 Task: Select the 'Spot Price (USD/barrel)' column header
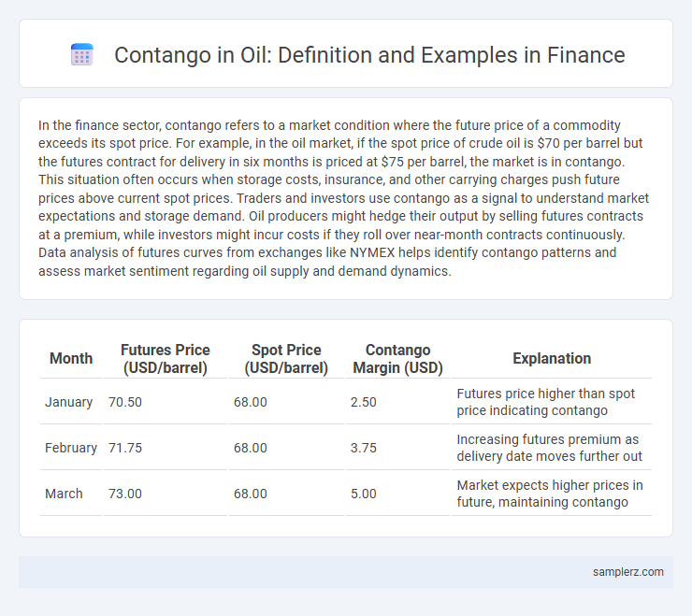tap(286, 358)
